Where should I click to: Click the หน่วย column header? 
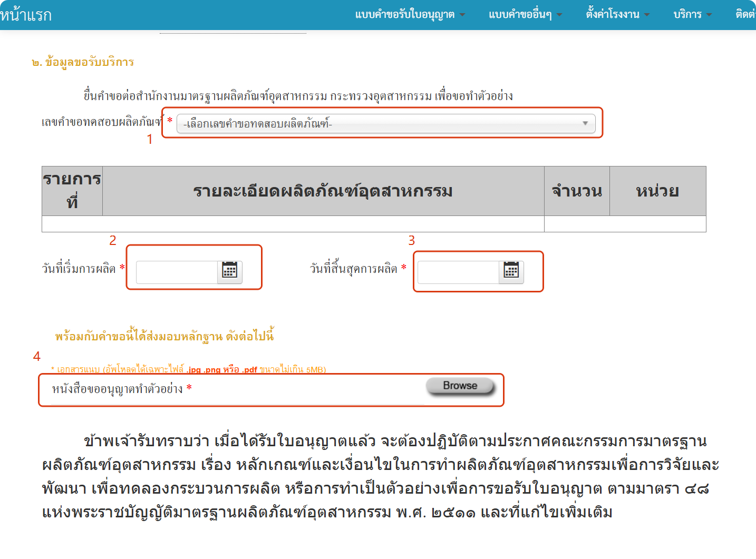(x=657, y=191)
